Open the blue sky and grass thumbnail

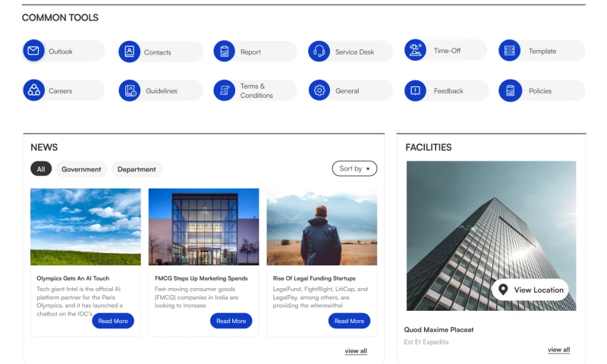86,227
